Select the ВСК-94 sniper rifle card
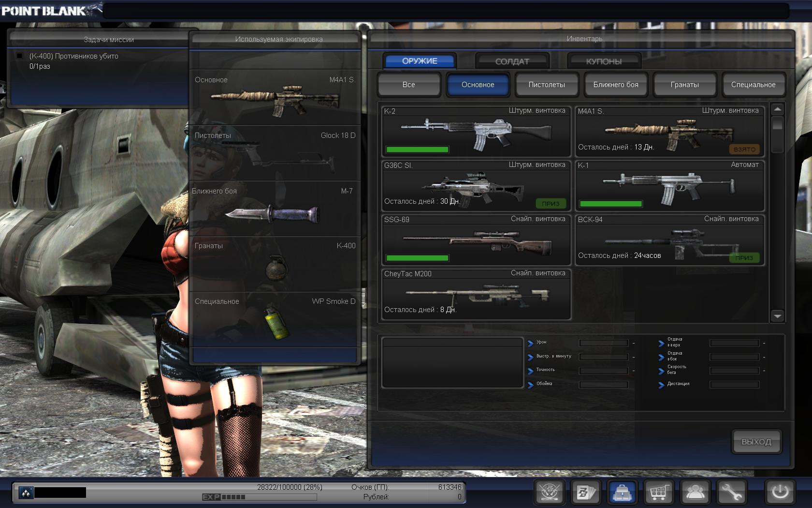This screenshot has width=812, height=508. [x=670, y=239]
